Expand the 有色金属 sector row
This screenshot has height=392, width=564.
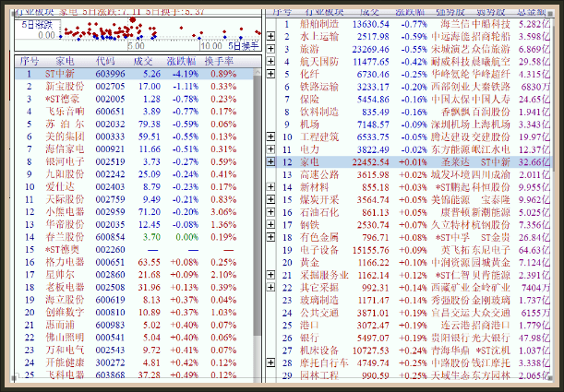(x=270, y=237)
